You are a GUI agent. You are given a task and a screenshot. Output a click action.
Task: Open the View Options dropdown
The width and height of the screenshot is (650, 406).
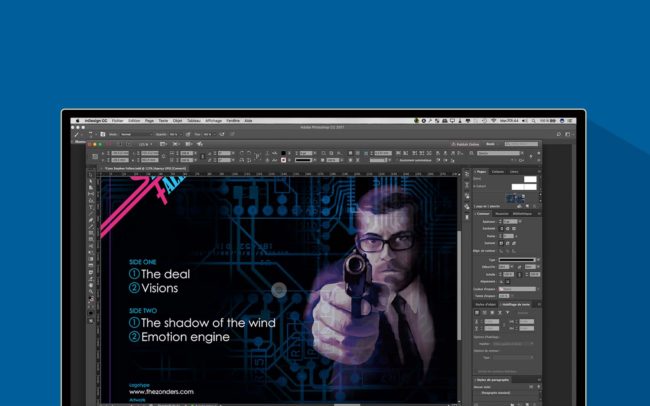coord(163,144)
